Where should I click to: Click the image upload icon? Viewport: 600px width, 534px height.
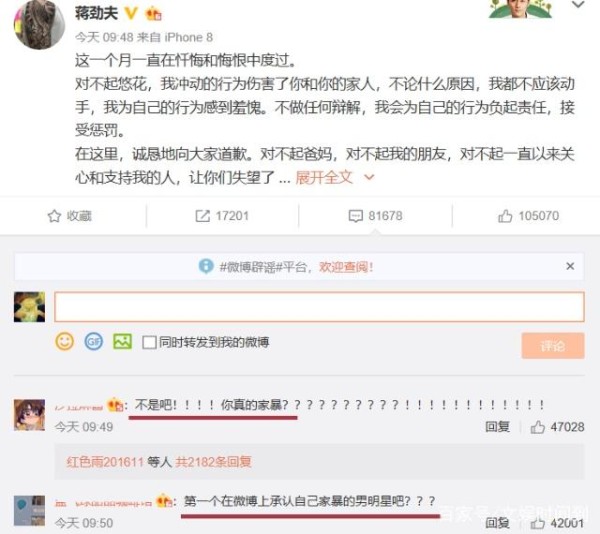pos(122,342)
